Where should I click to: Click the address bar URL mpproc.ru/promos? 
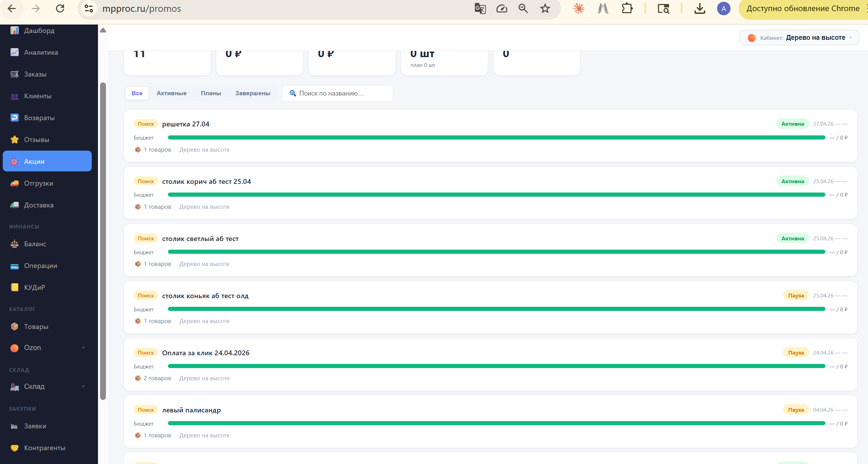pyautogui.click(x=142, y=9)
